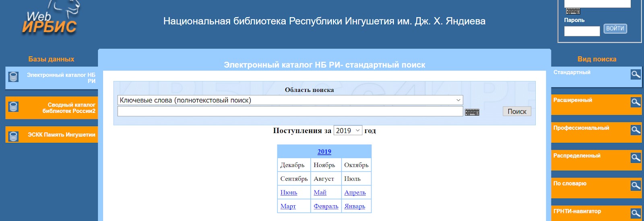Select ГРНТИ-навигатор search type
644x221 pixels.
[x=577, y=211]
